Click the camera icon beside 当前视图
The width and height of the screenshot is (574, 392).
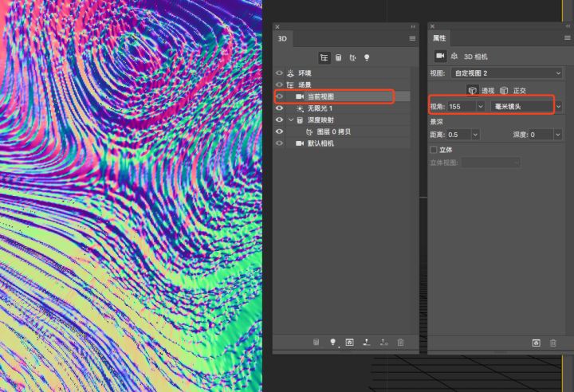tap(300, 96)
